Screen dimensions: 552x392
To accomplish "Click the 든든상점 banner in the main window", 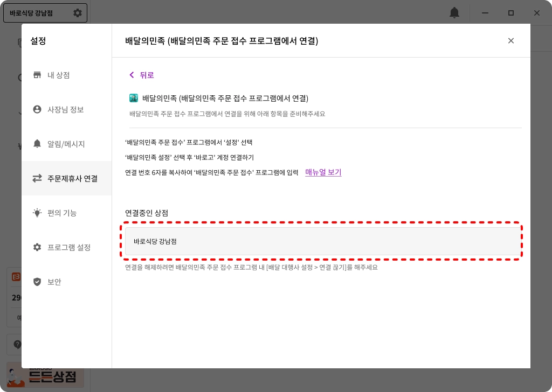I will coord(45,375).
